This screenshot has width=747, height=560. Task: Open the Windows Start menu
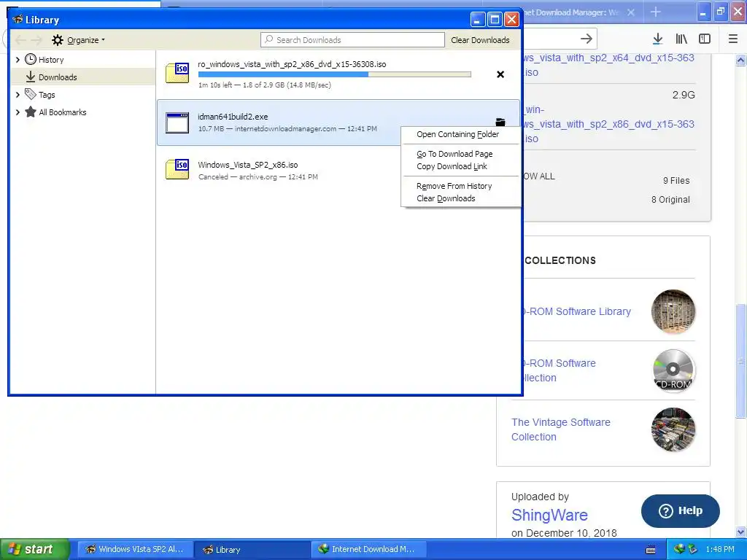35,549
